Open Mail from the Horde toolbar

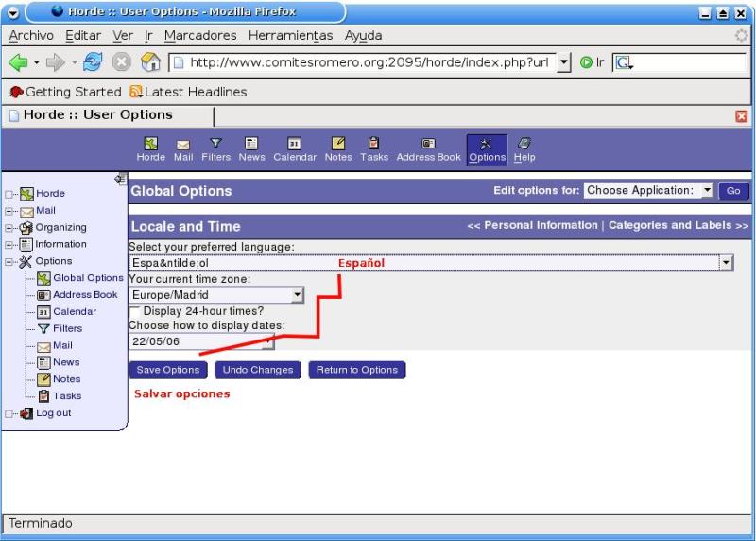coord(183,148)
